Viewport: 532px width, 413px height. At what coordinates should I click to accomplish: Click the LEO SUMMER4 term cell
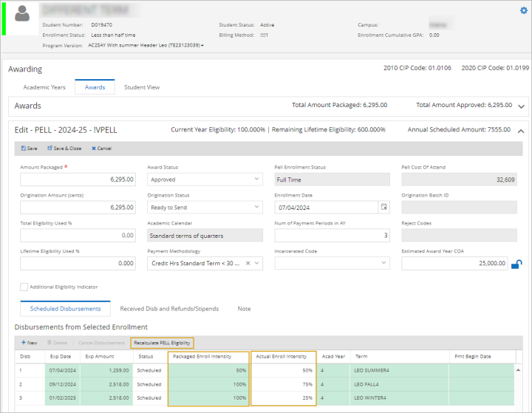coord(400,371)
